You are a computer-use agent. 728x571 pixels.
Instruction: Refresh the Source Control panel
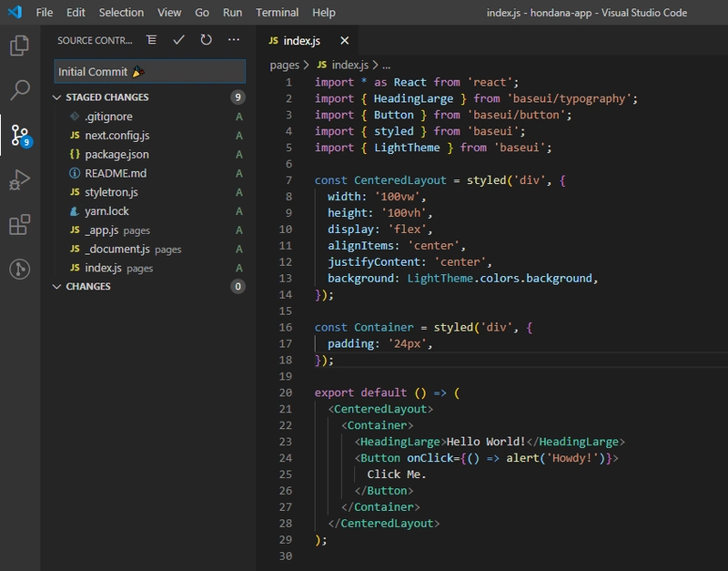(x=204, y=41)
